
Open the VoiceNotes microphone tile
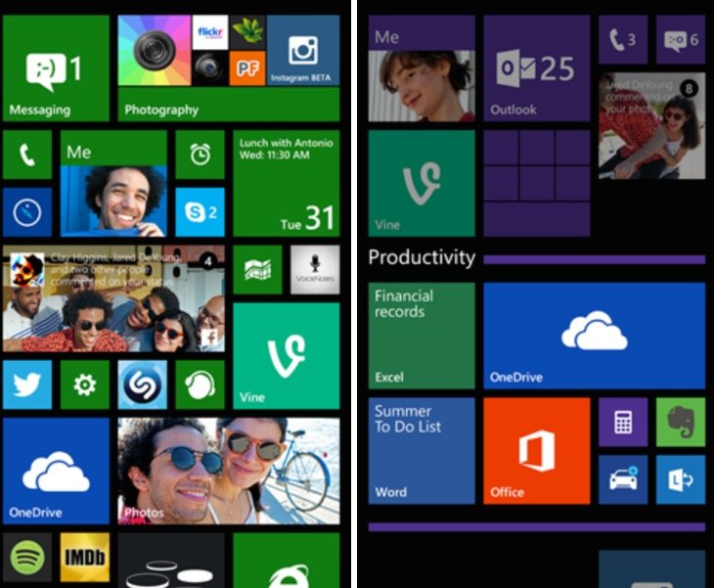(x=315, y=270)
